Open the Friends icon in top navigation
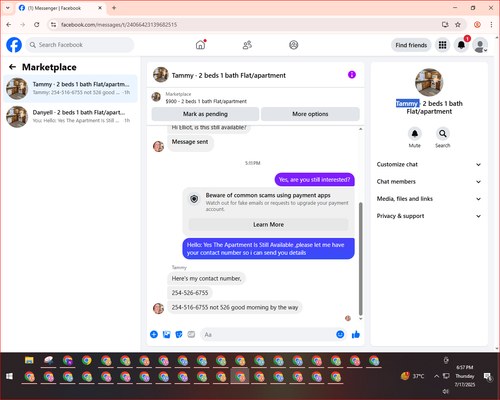The image size is (500, 400). coord(247,45)
